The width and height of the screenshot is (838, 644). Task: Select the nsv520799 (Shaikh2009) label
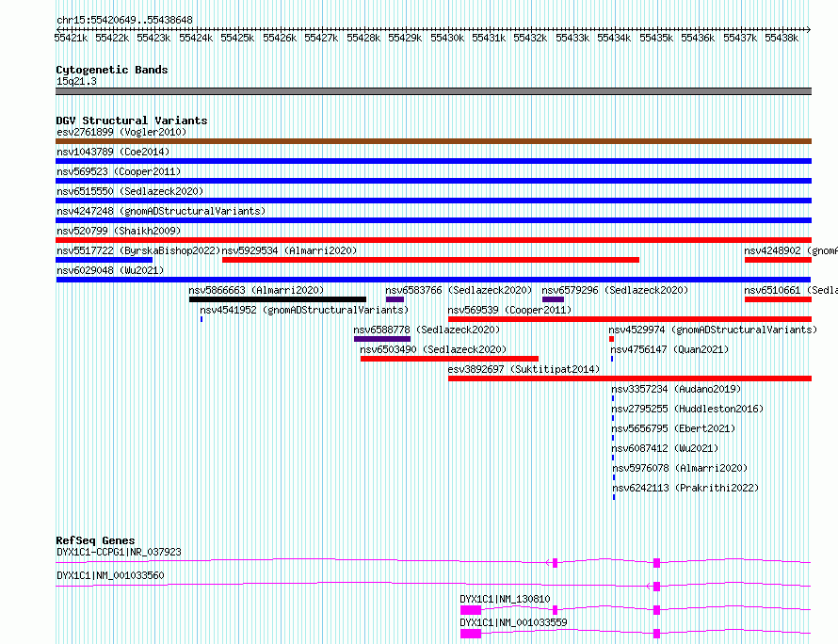(x=119, y=231)
